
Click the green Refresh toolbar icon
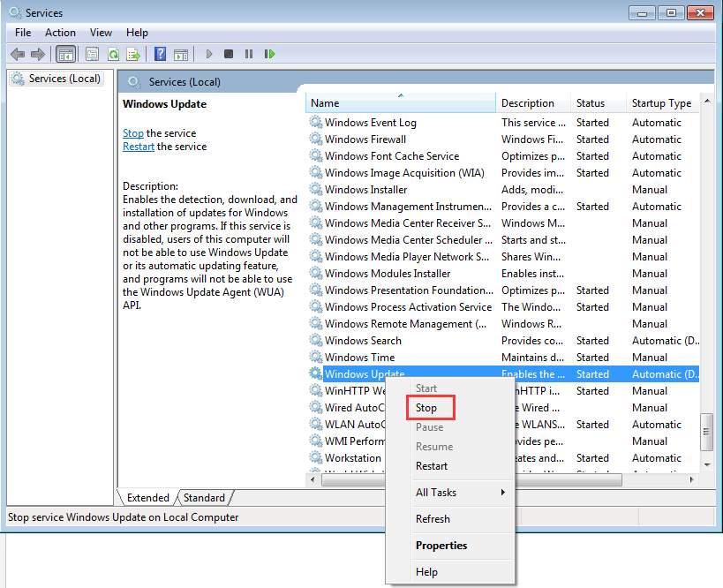(x=113, y=54)
